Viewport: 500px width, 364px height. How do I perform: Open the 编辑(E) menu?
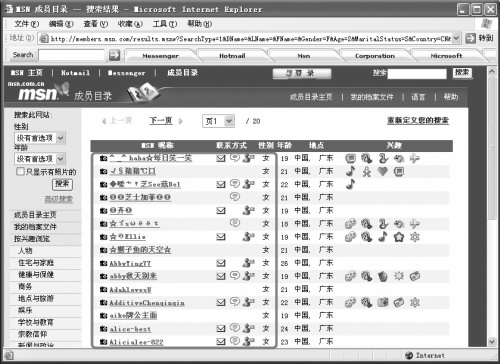tap(61, 24)
